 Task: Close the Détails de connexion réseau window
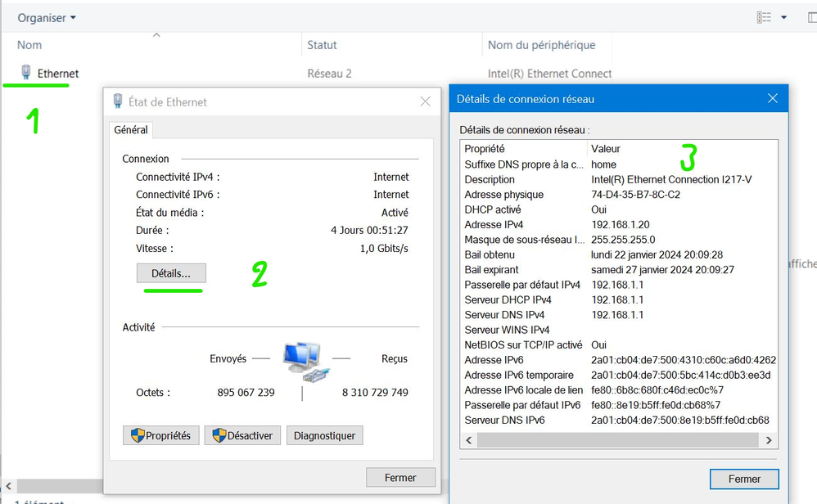[772, 99]
